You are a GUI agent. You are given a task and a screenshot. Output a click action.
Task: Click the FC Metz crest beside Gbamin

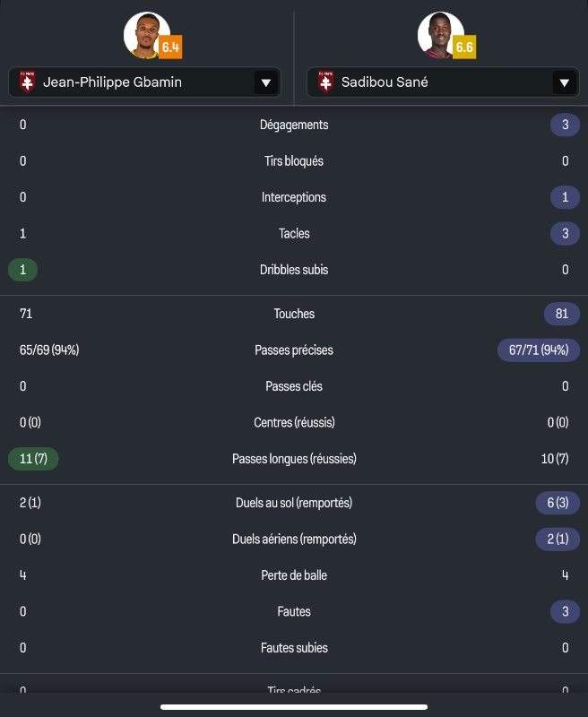[28, 83]
